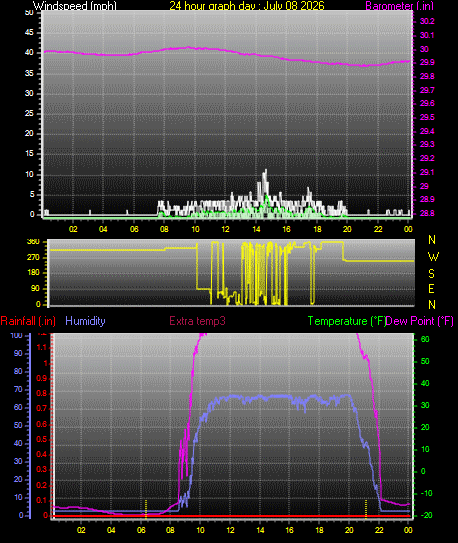Click the '70' value on the humidity axis
The image size is (458, 543).
18,390
